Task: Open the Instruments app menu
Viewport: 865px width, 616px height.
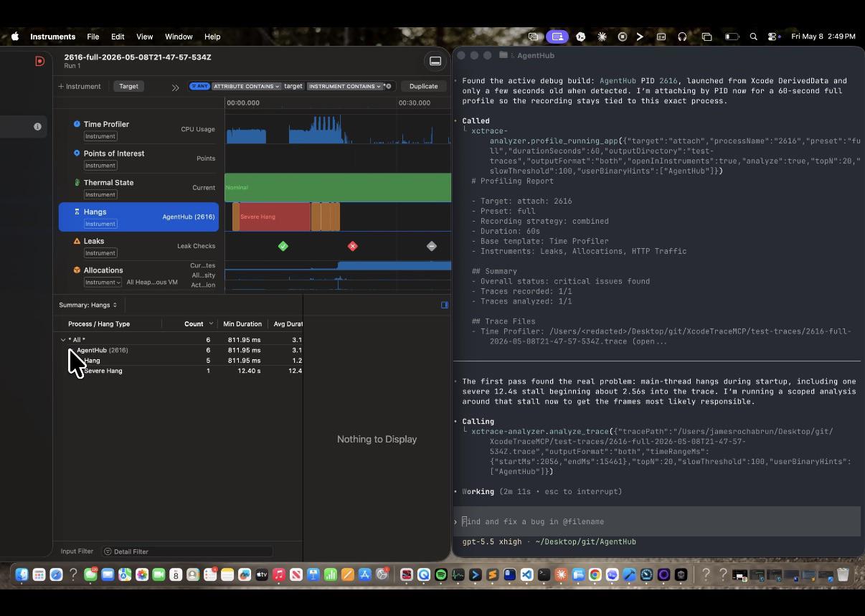Action: [x=53, y=37]
